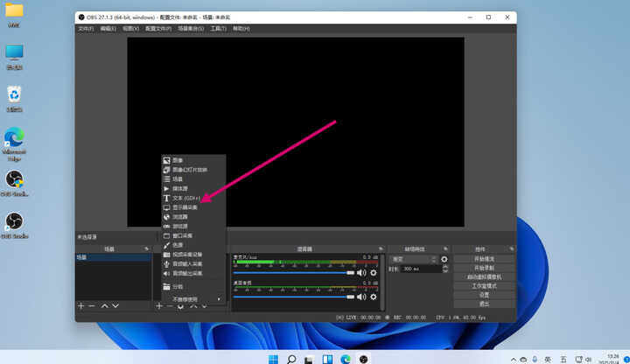The image size is (630, 364).
Task: Open Widgets from taskbar
Action: coord(327,359)
